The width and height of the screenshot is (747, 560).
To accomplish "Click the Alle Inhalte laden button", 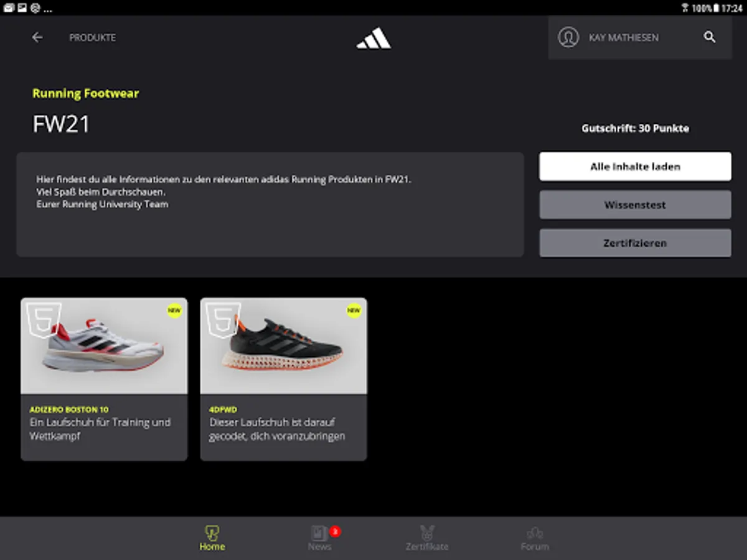I will click(x=635, y=167).
